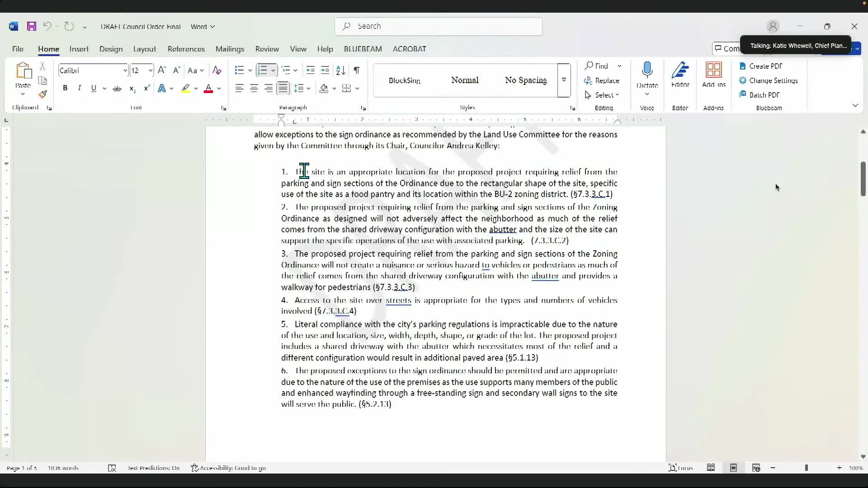Pick the text highlight color

point(186,89)
